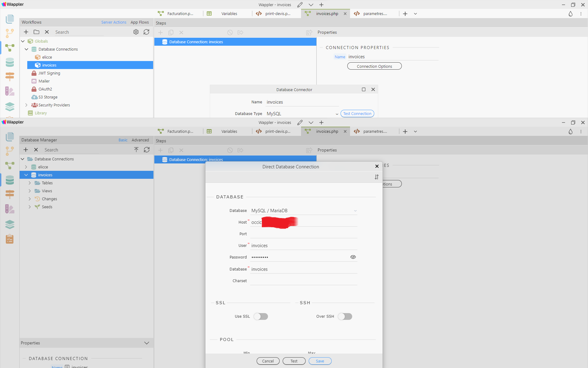This screenshot has height=368, width=588.
Task: Click the swap arrows icon in Direct Database Connection
Action: coord(376,177)
